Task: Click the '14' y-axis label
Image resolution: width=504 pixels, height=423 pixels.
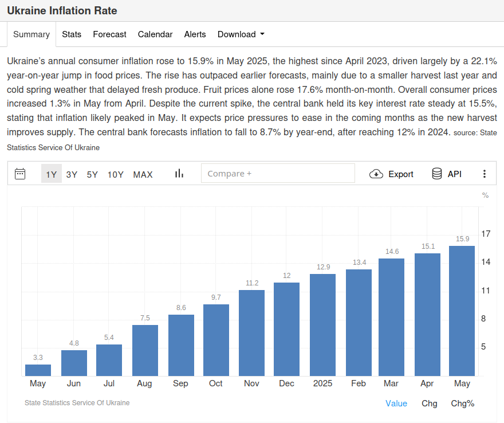Action: pyautogui.click(x=486, y=262)
